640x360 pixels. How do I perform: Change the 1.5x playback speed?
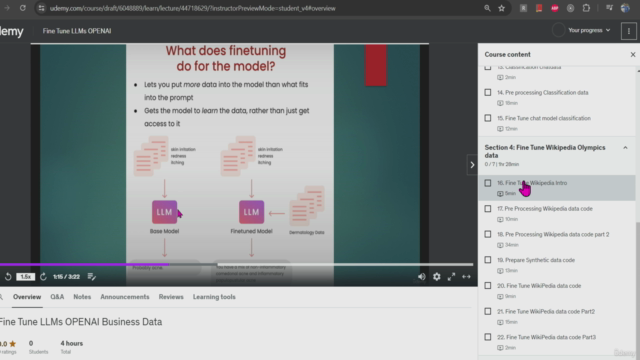click(25, 277)
